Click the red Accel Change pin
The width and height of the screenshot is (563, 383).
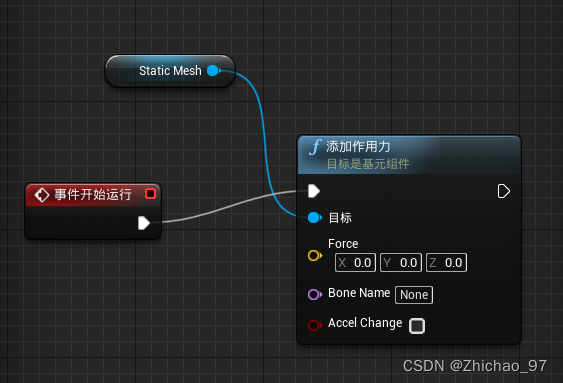(315, 325)
